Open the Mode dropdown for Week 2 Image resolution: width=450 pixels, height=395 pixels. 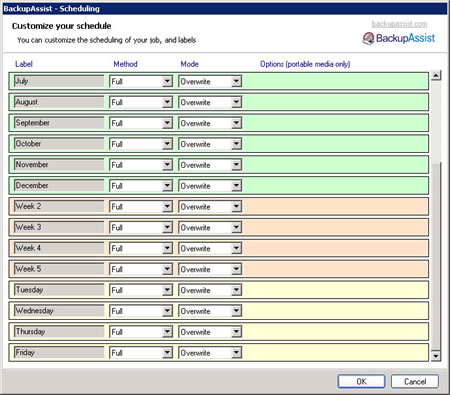coord(210,207)
